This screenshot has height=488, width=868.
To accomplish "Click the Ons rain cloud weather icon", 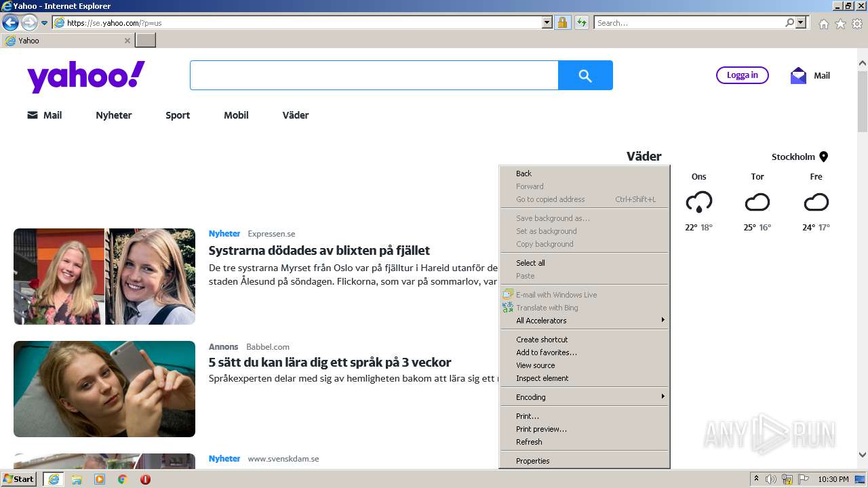I will pyautogui.click(x=698, y=202).
